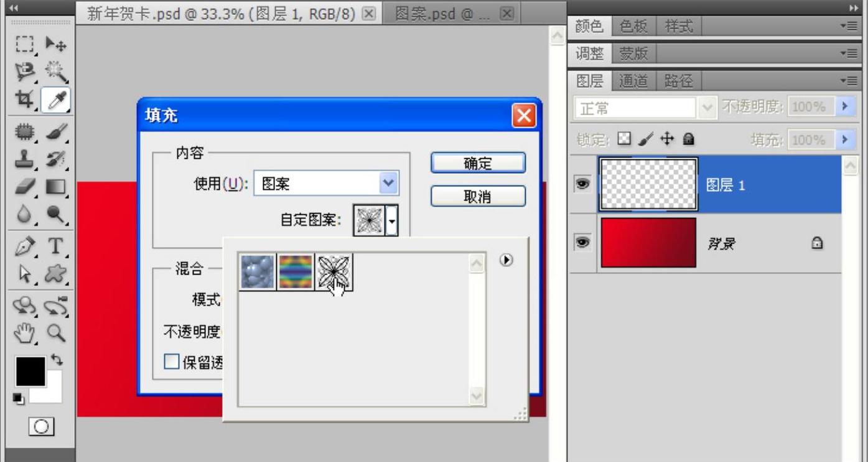Open the pattern picker flyout menu arrow
868x462 pixels.
(x=506, y=260)
